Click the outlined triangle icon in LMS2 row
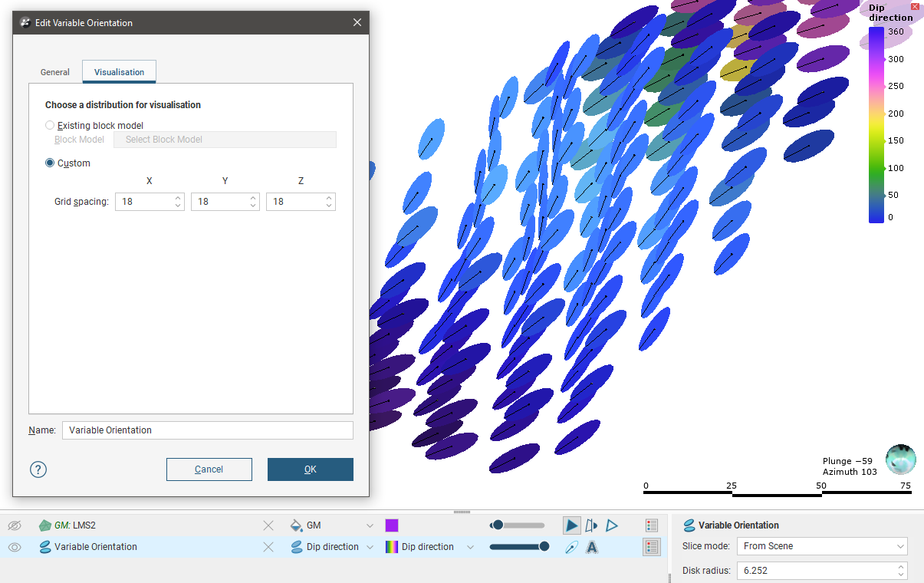 (612, 525)
